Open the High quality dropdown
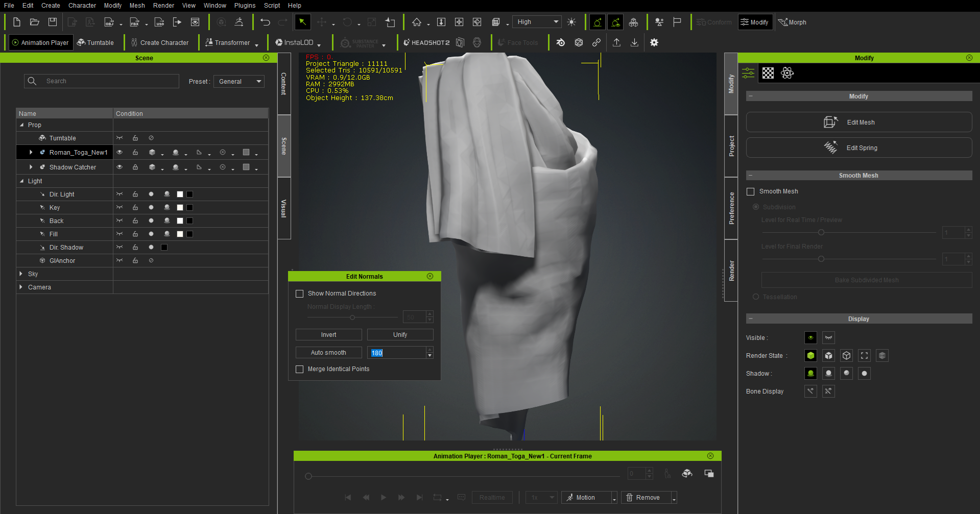The width and height of the screenshot is (980, 514). tap(537, 22)
